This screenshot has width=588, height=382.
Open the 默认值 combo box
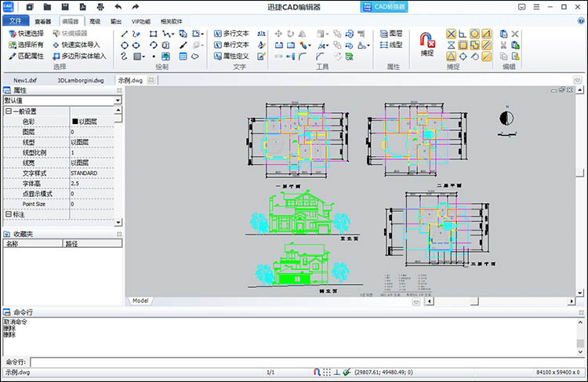click(62, 100)
